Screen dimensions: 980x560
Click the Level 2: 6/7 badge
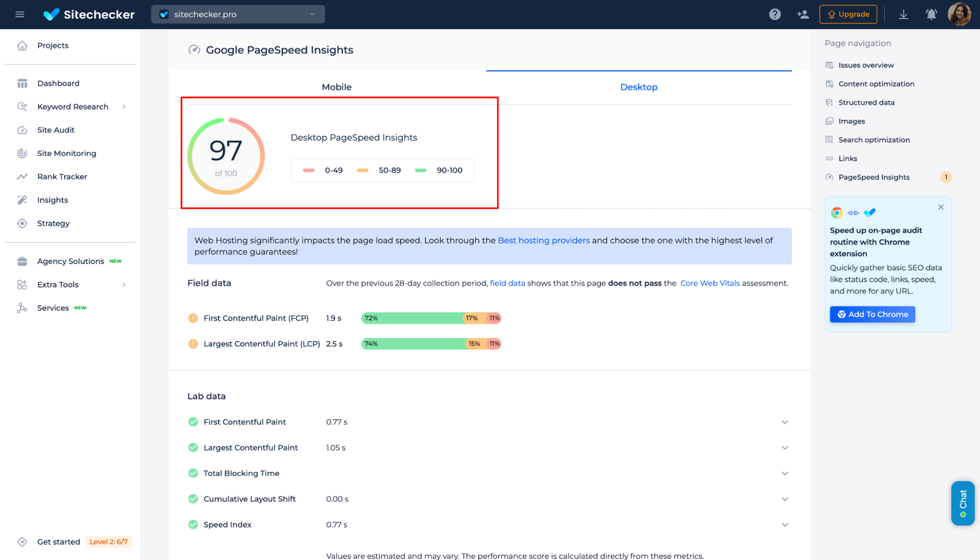click(x=109, y=542)
